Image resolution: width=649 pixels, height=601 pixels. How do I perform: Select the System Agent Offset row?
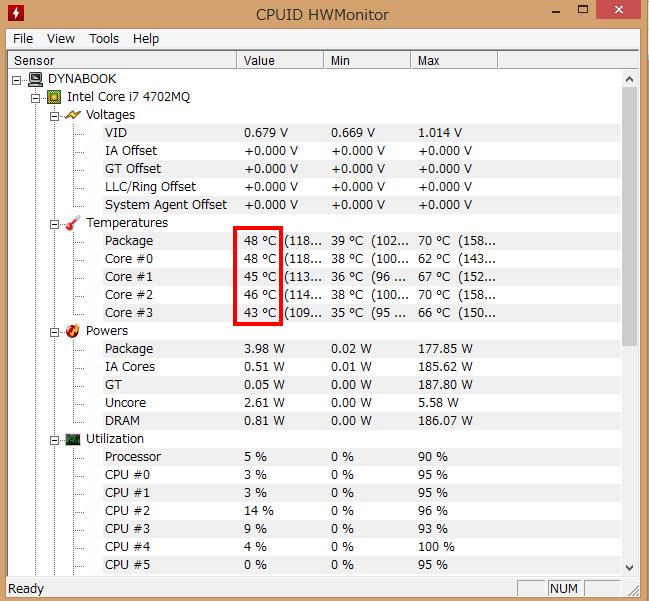(362, 205)
